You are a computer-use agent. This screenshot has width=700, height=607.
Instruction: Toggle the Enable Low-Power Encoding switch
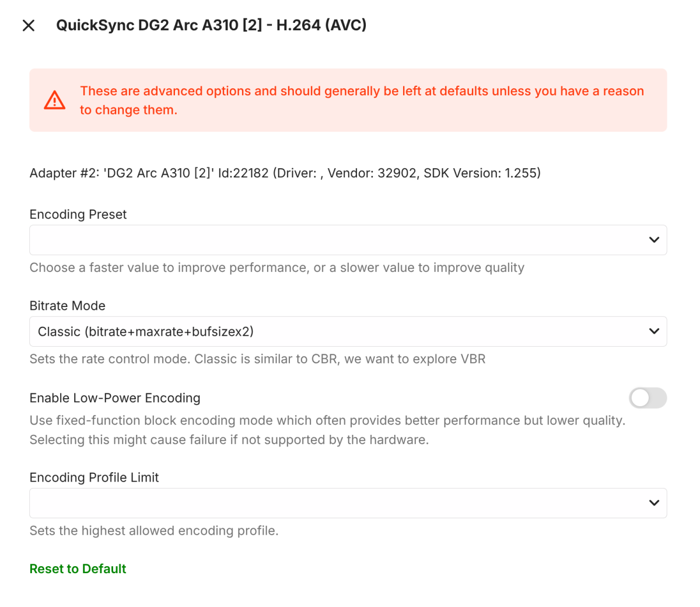647,398
